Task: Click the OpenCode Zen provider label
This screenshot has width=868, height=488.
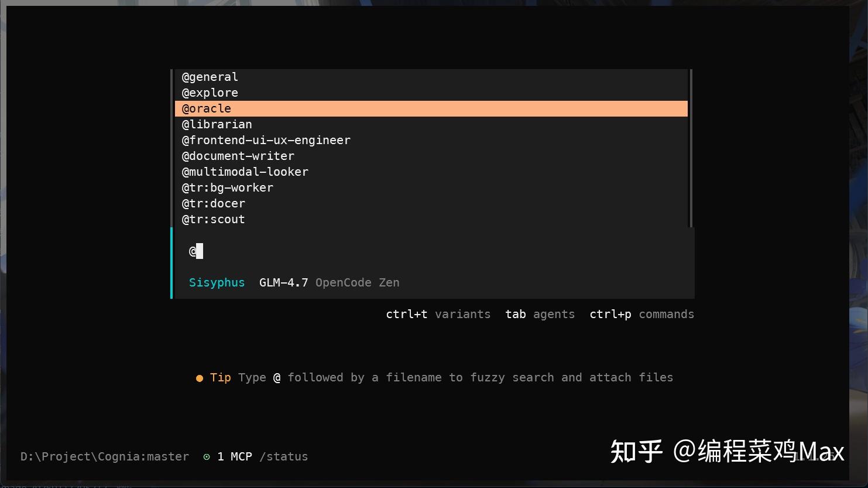Action: (x=357, y=282)
